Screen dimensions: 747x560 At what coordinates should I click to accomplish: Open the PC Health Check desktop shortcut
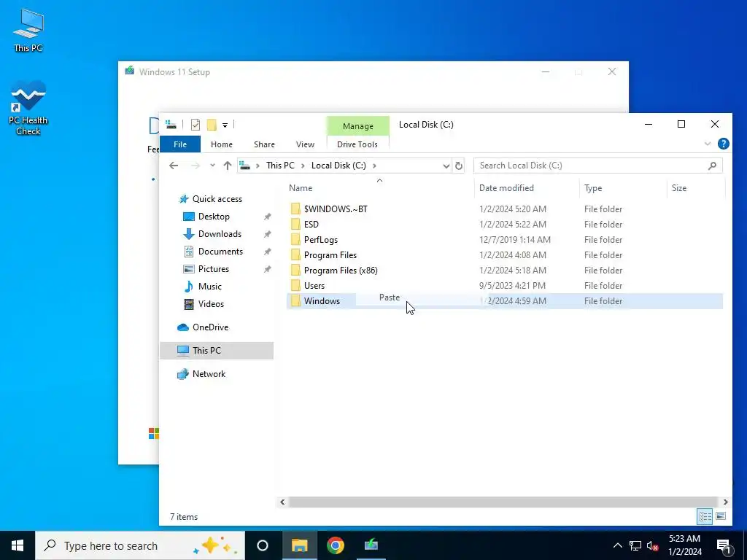pos(28,109)
